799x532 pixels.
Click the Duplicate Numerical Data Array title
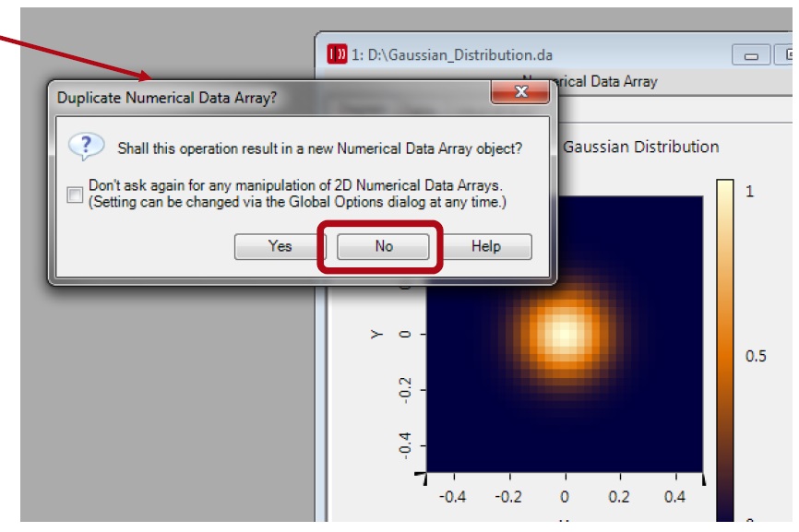(x=167, y=98)
